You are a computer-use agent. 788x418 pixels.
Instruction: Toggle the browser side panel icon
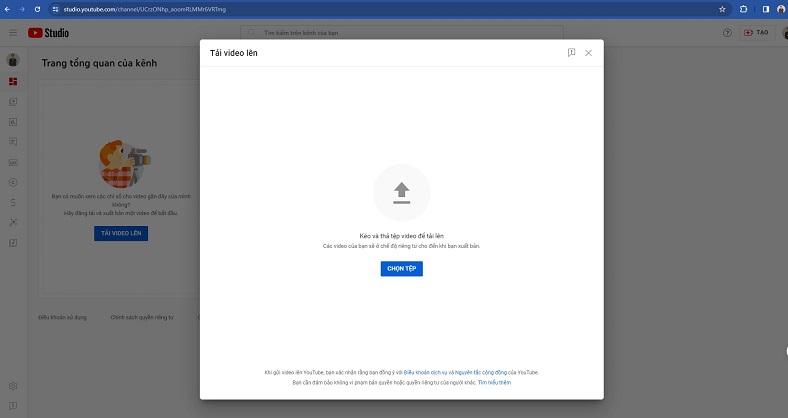[765, 9]
